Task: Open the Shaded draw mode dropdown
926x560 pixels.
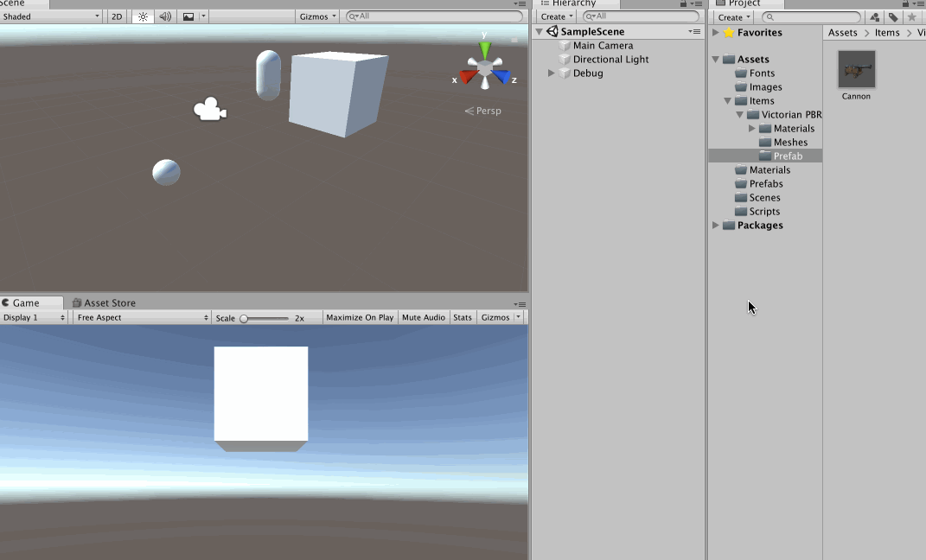Action: [x=51, y=16]
